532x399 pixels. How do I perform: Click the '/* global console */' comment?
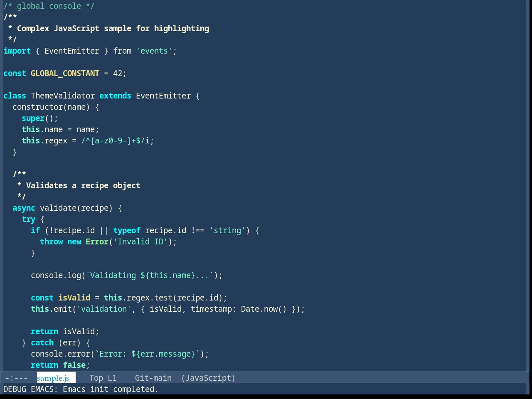coord(49,6)
